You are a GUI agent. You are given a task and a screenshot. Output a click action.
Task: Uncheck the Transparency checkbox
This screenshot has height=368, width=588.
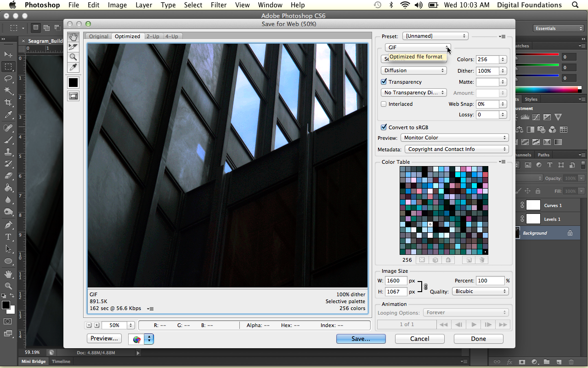(x=384, y=82)
